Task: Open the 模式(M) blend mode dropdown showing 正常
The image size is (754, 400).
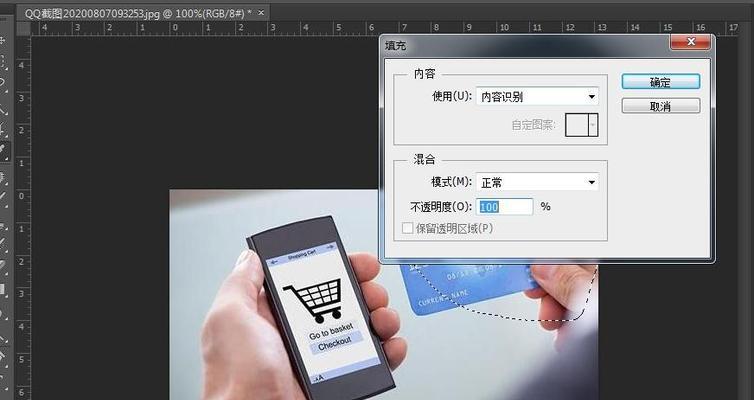Action: tap(537, 182)
